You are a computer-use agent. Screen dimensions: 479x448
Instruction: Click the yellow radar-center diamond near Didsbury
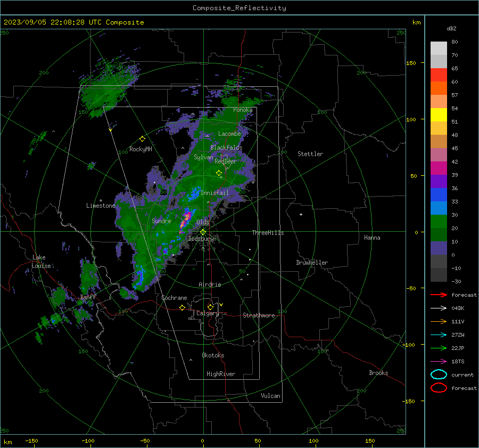point(203,232)
